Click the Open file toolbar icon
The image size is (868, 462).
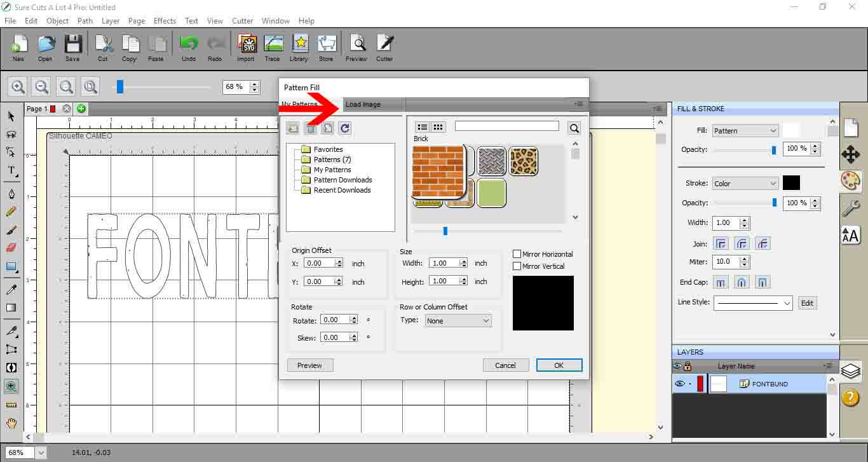tap(45, 48)
